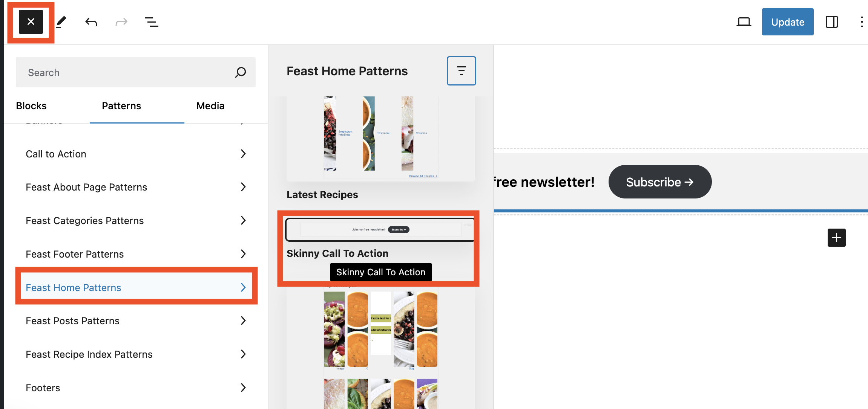
Task: Expand the Call to Action category
Action: [x=136, y=154]
